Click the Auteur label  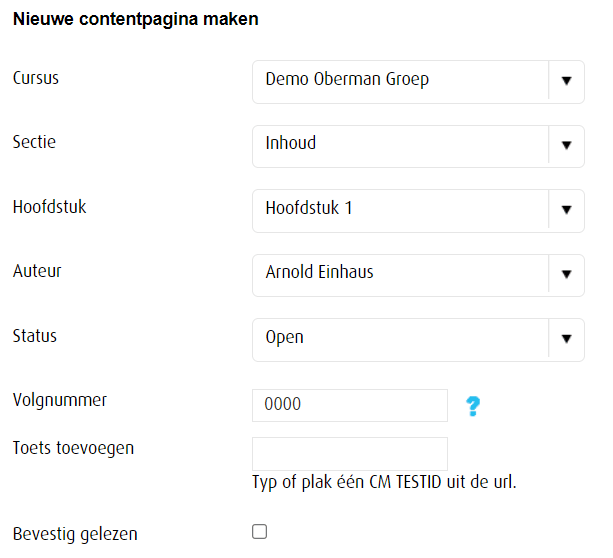[x=37, y=270]
